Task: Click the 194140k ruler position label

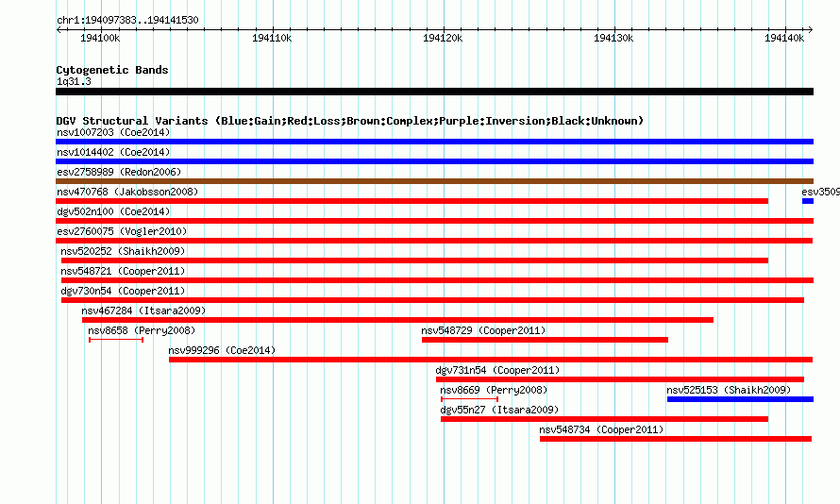Action: pos(784,38)
